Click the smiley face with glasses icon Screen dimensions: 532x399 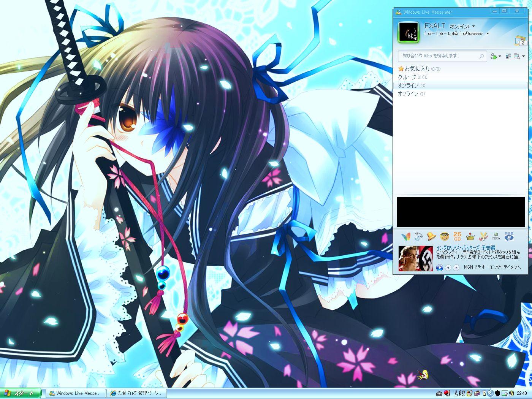click(x=445, y=236)
